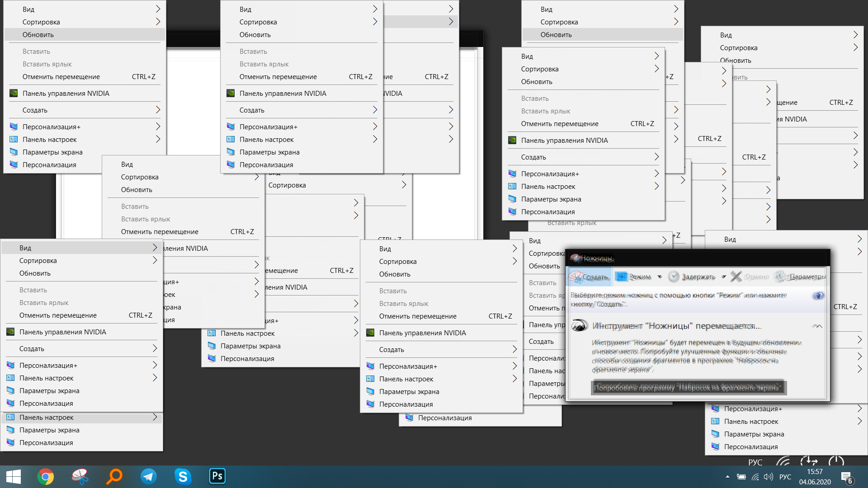The height and width of the screenshot is (488, 868).
Task: Open the clock showing 15:57 04.06.2020
Action: pyautogui.click(x=815, y=477)
